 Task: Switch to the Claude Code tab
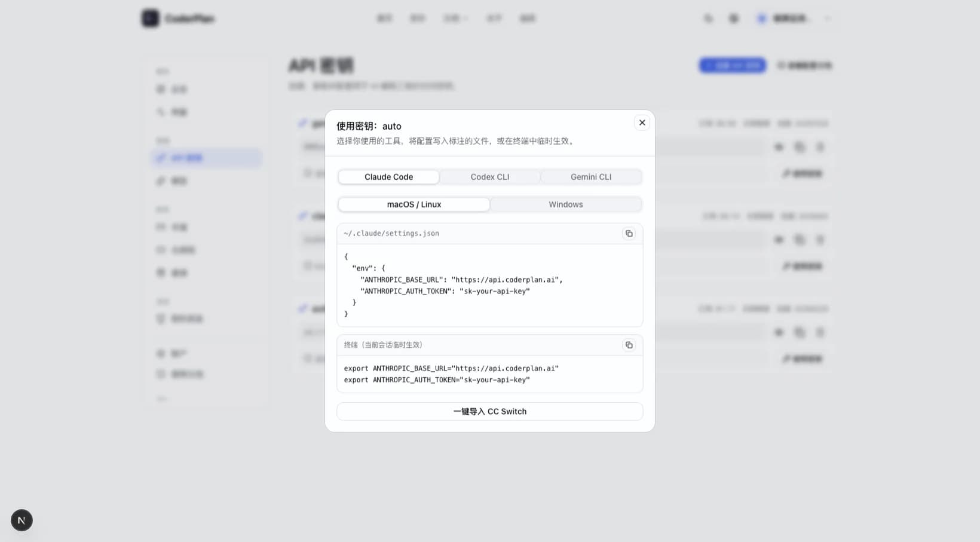point(388,177)
